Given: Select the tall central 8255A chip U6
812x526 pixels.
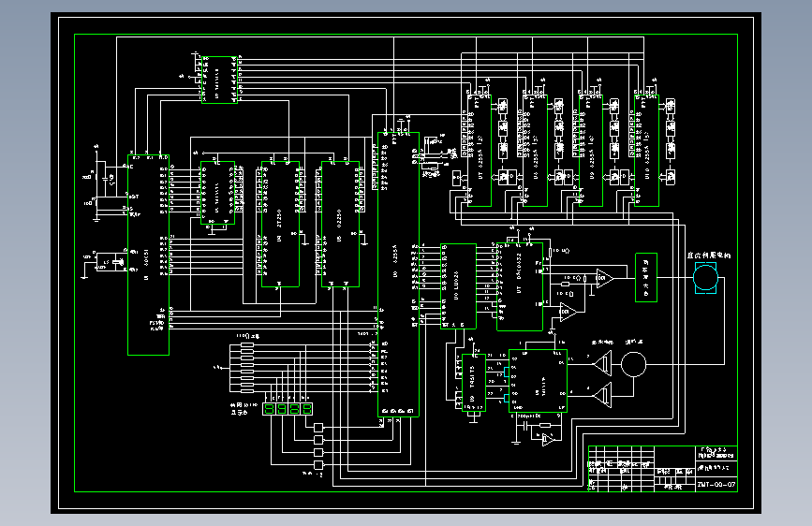Looking at the screenshot, I should click(x=398, y=274).
